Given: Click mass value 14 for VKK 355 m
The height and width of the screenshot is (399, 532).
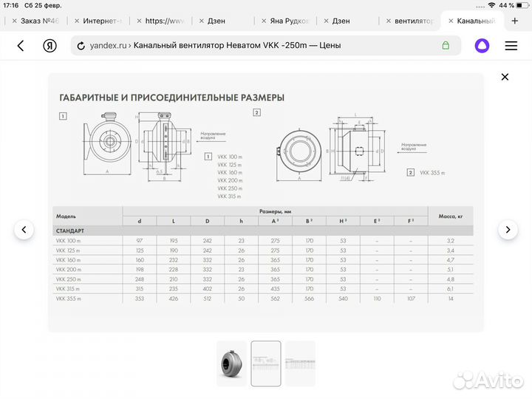Looking at the screenshot, I should click(x=451, y=299).
